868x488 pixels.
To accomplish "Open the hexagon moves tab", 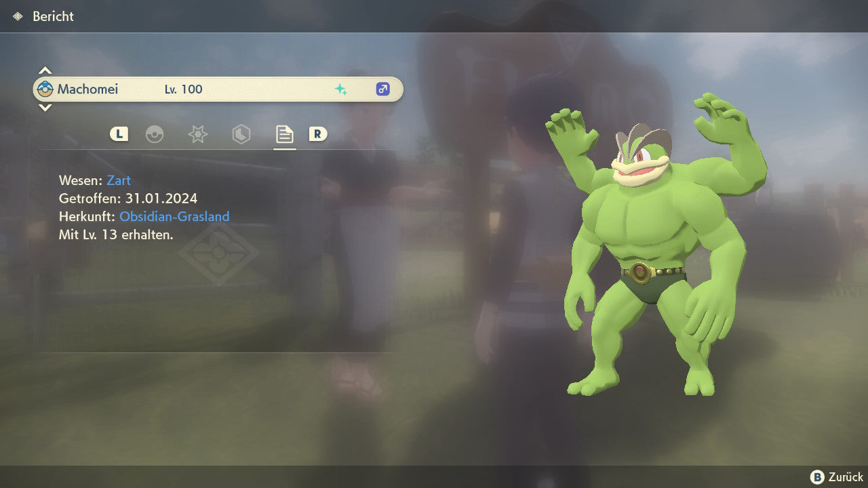I will [x=241, y=134].
